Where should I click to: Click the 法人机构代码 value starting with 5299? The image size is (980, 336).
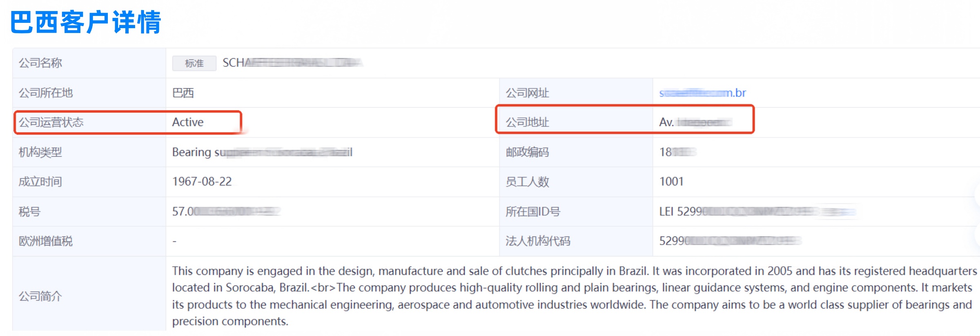(730, 241)
